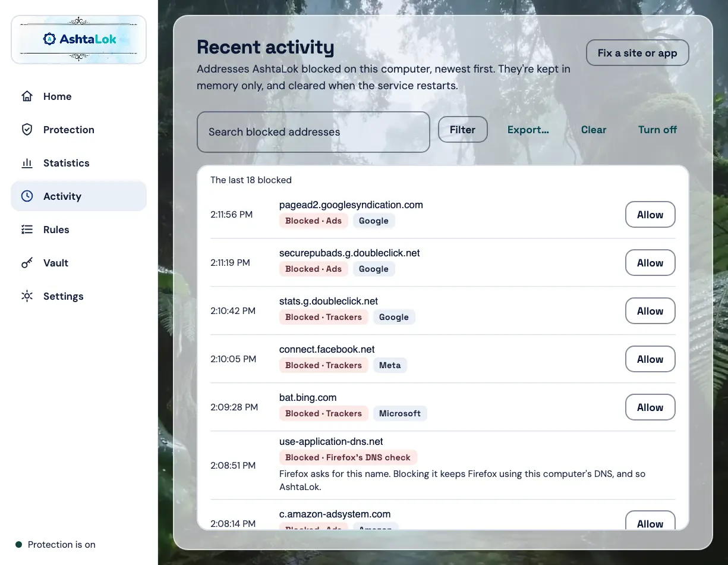
Task: Go to the Protection section
Action: [78, 130]
